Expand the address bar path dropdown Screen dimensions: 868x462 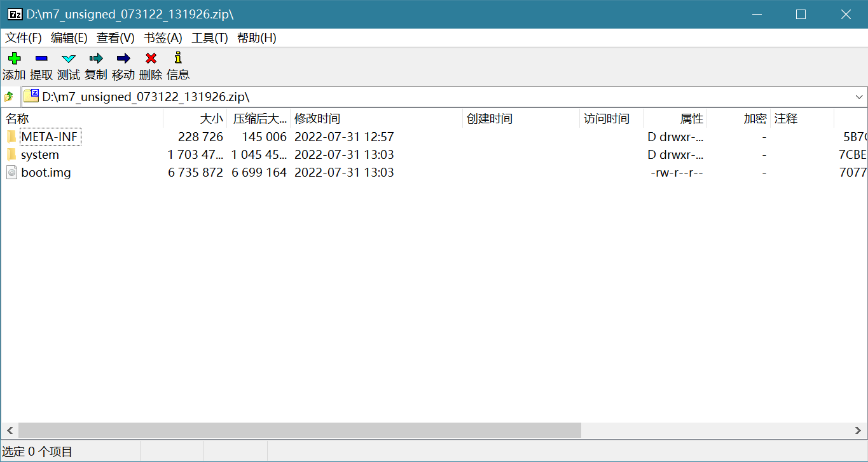coord(859,97)
